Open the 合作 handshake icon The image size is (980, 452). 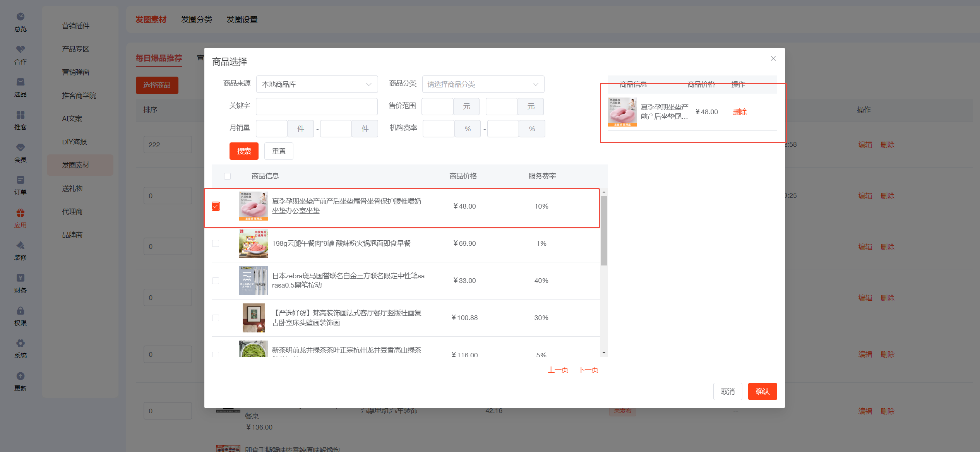(x=21, y=50)
